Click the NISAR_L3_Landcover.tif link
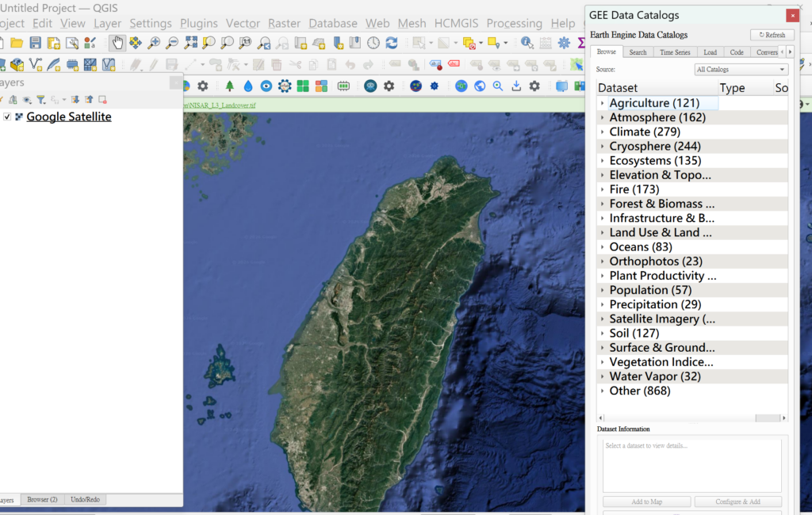The height and width of the screenshot is (515, 812). pyautogui.click(x=220, y=105)
